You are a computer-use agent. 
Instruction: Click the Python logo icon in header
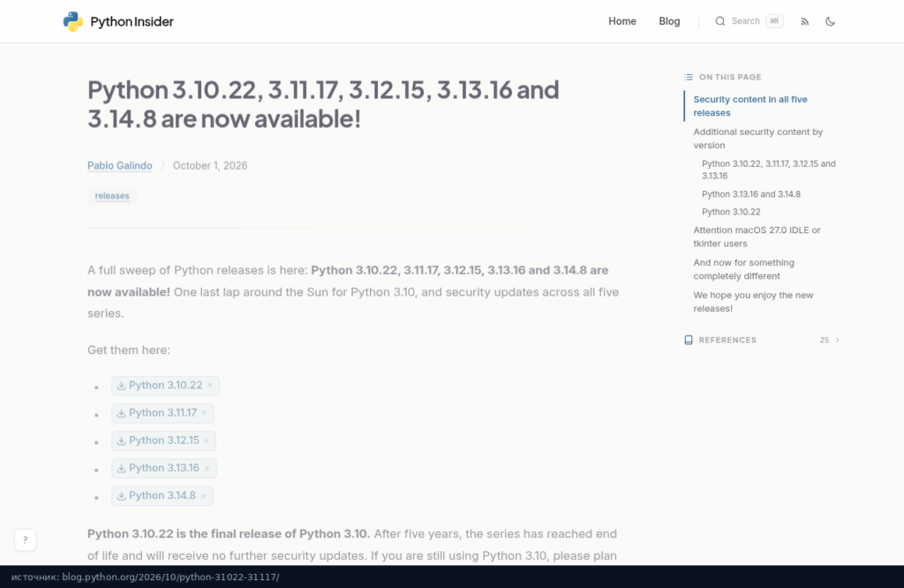72,21
